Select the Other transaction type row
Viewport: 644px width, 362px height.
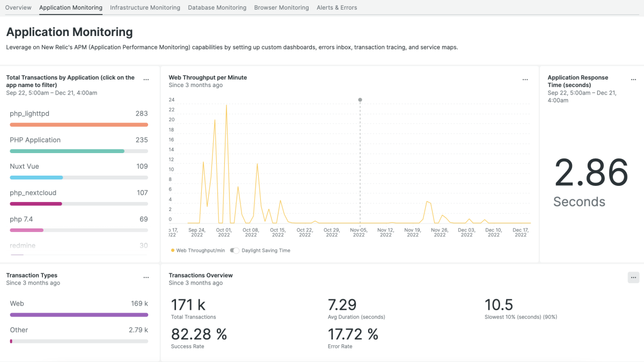pos(78,330)
